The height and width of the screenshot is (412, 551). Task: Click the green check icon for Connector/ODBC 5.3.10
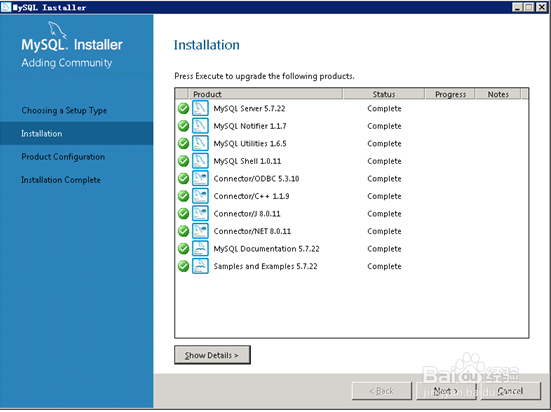point(183,179)
